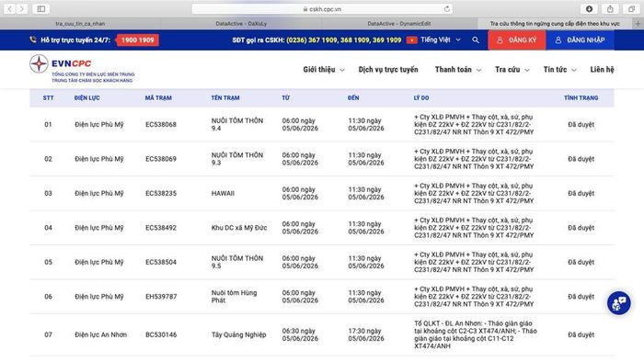Expand the Tra cứu menu
Viewport: 644px width, 362px height.
(512, 70)
